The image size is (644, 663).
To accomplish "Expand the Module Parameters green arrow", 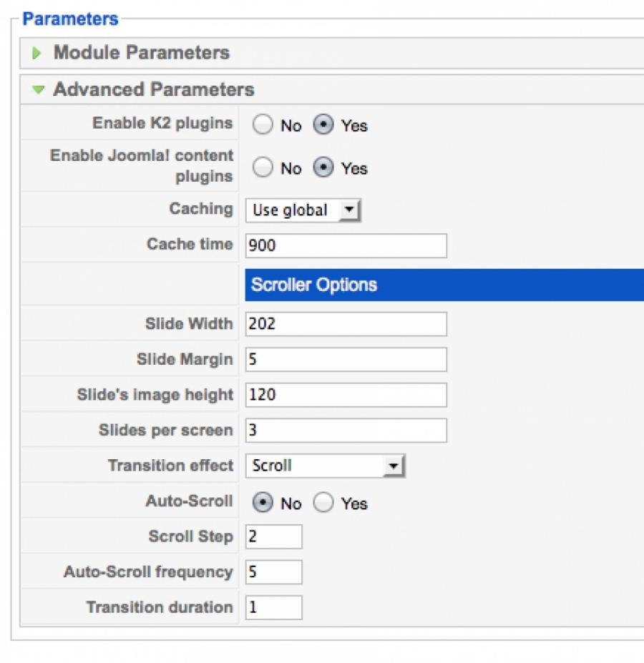I will 36,53.
